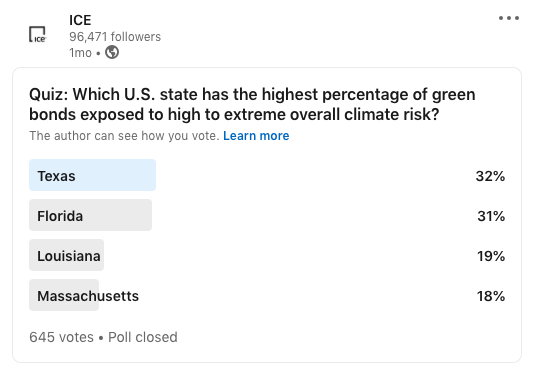
Task: Click the 32% result for Texas
Action: [490, 176]
